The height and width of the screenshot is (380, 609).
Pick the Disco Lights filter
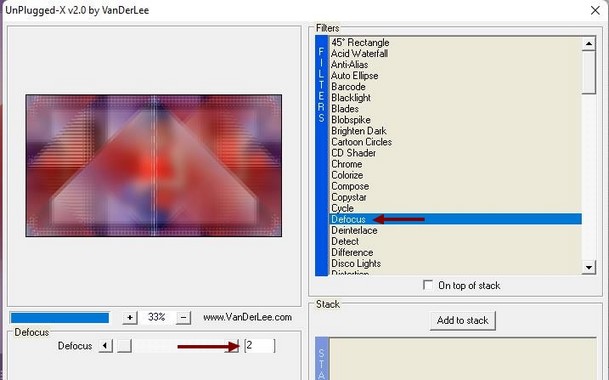(x=356, y=263)
